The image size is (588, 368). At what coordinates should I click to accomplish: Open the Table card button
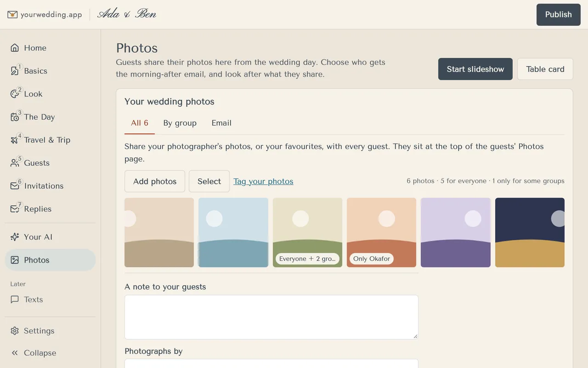click(545, 69)
